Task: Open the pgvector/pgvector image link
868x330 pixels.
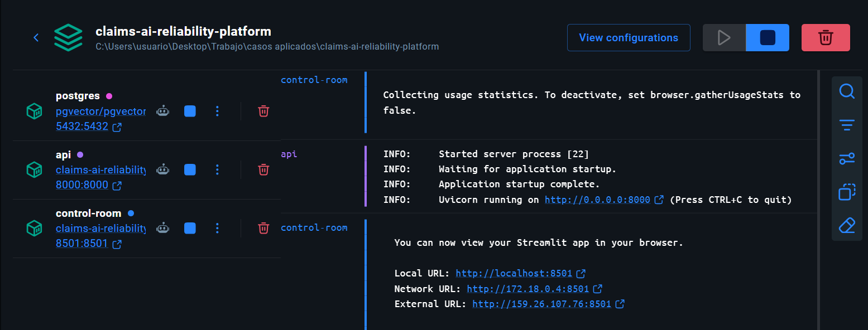Action: click(100, 111)
